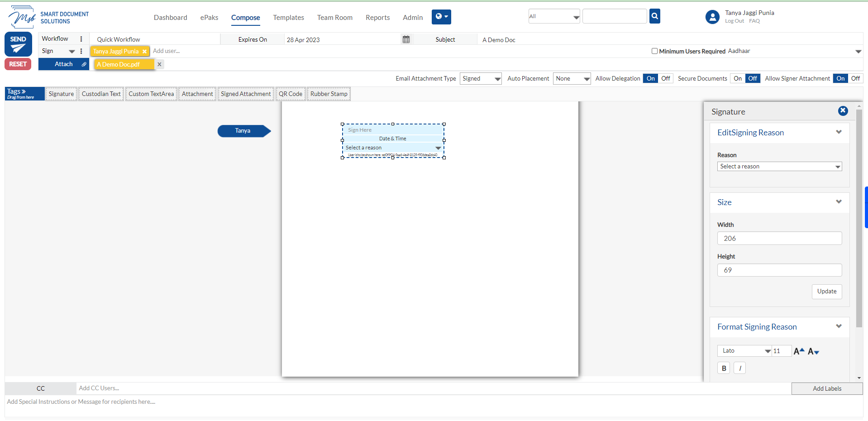The width and height of the screenshot is (868, 421).
Task: Select the QR Code tag
Action: point(291,94)
